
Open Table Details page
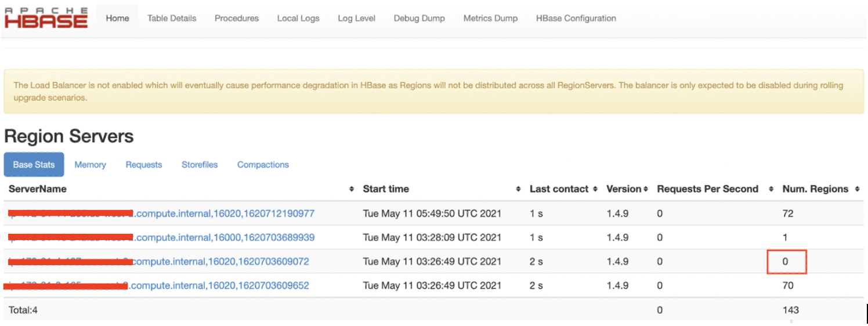[x=172, y=19]
